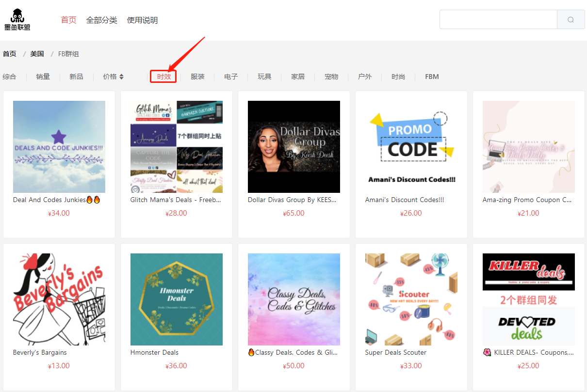Sort listings by 新品

(76, 77)
